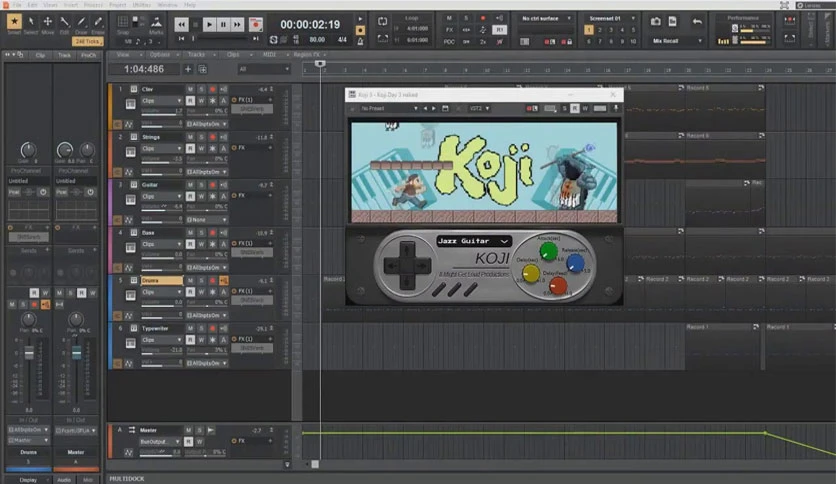Image resolution: width=836 pixels, height=484 pixels.
Task: Click the Master bus M mute button
Action: (188, 430)
